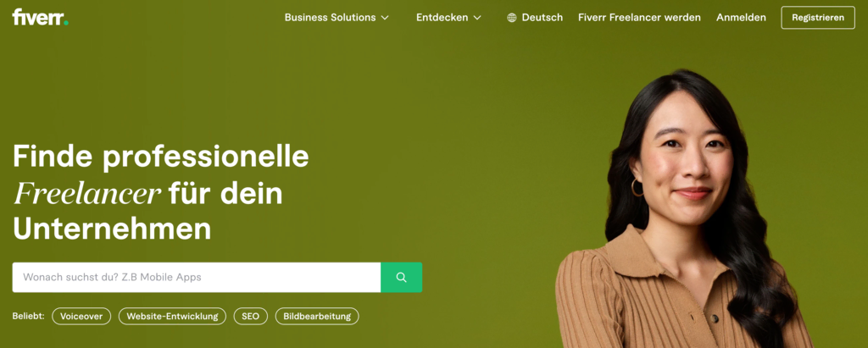Open the Deutsch language selector
This screenshot has height=348, width=868.
click(x=535, y=18)
